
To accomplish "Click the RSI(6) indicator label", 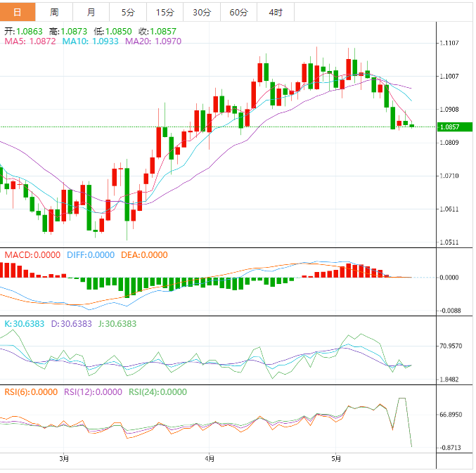I will (x=31, y=392).
